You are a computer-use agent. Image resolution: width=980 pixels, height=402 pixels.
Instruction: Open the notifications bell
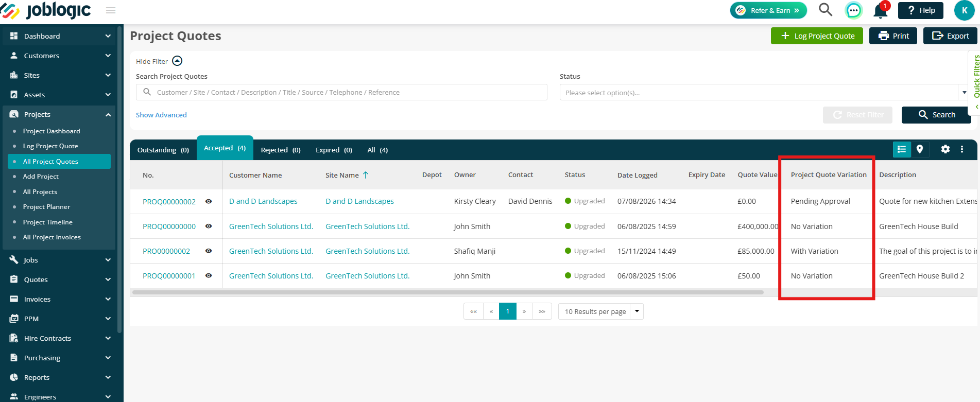tap(881, 10)
